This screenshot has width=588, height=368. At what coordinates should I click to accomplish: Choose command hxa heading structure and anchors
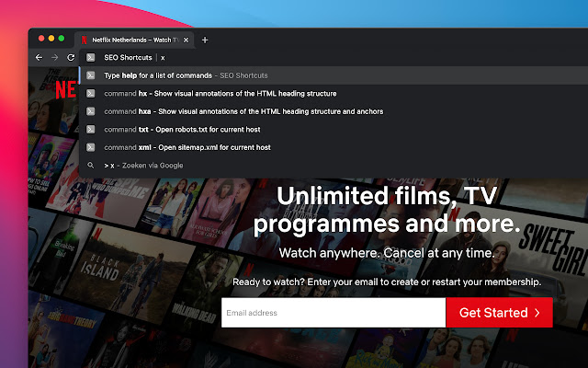pyautogui.click(x=334, y=111)
